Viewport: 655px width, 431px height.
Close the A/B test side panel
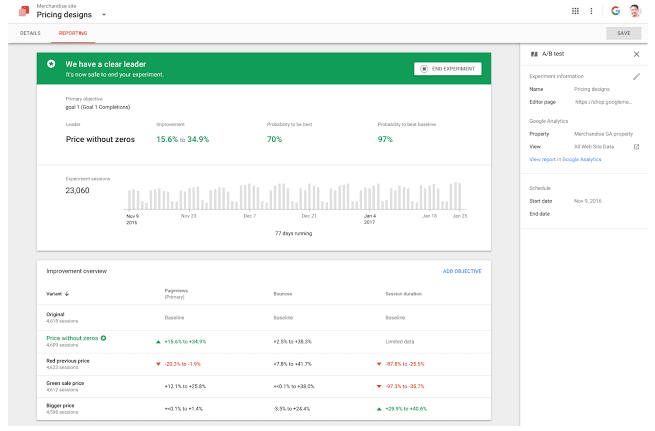click(x=636, y=54)
